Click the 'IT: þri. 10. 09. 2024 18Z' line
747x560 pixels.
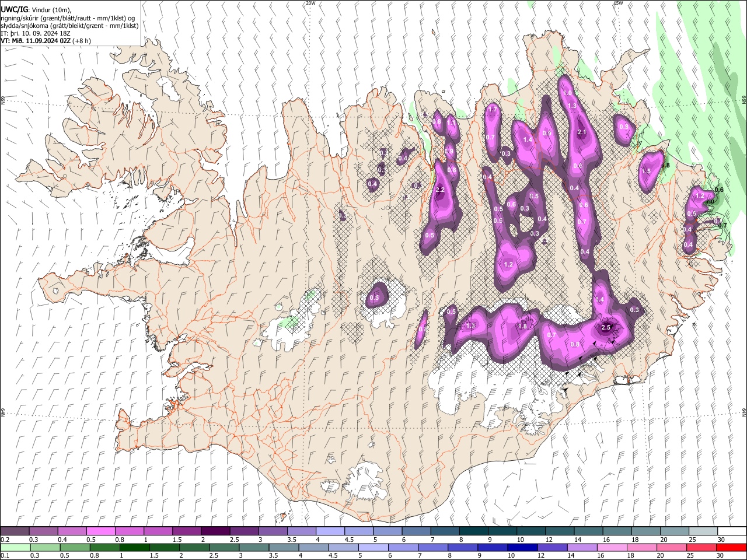point(36,33)
